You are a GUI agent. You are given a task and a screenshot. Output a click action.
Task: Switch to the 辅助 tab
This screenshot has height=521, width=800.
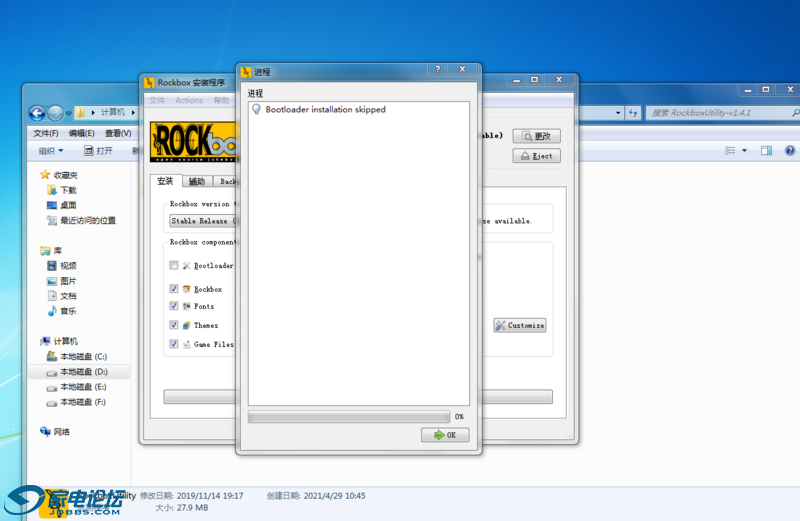pos(197,181)
